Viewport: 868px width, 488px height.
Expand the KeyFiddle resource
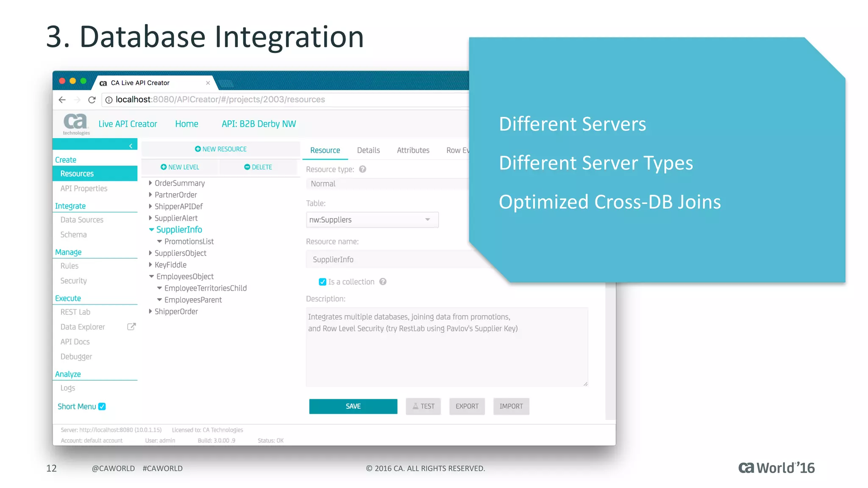[x=150, y=265]
